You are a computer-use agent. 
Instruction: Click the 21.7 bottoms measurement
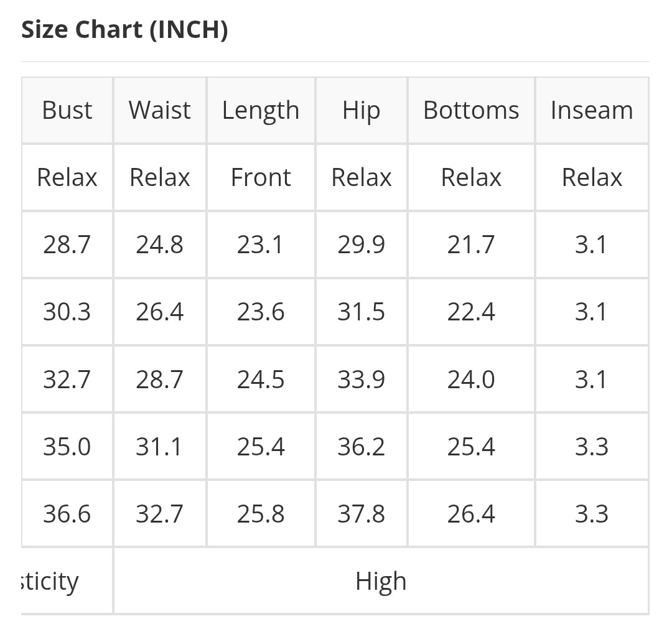pos(471,244)
